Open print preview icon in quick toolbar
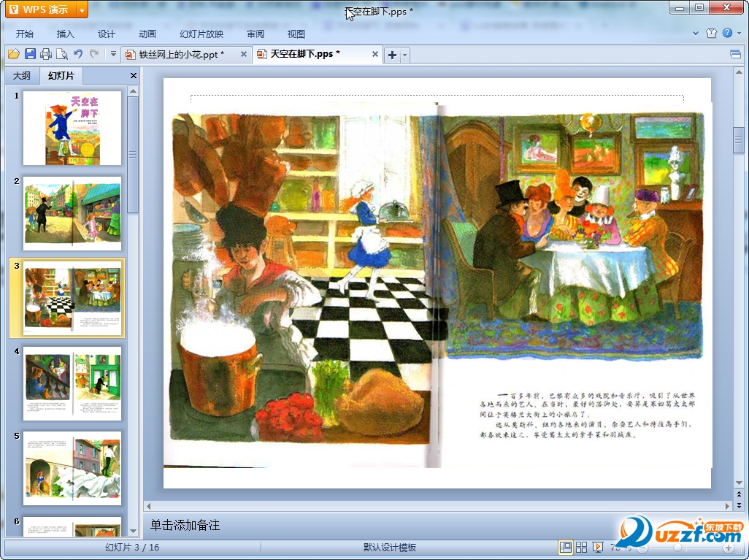Viewport: 749px width, 560px height. (61, 54)
